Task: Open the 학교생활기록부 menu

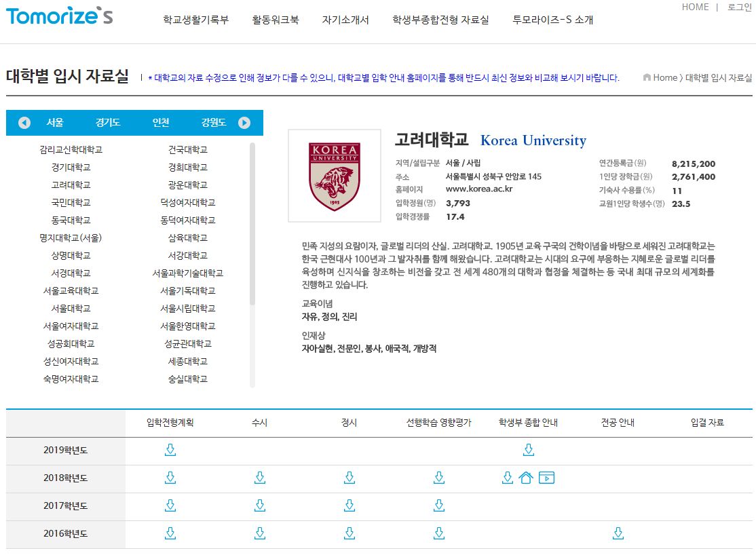Action: pos(195,20)
